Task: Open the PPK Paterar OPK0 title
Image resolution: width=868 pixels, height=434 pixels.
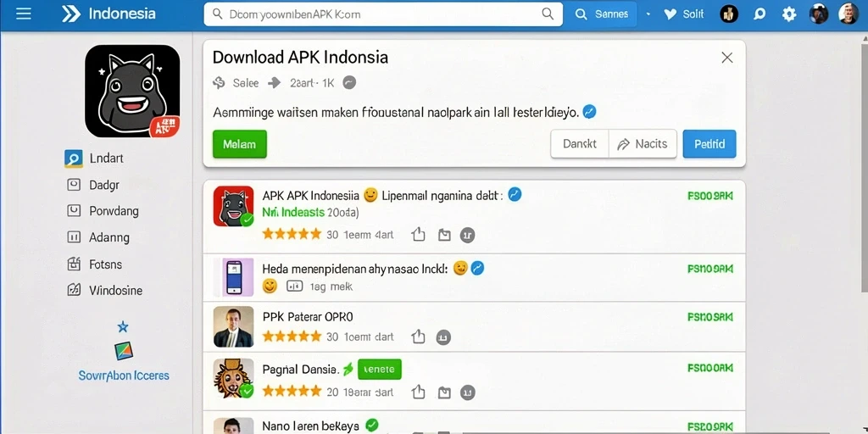Action: click(x=307, y=317)
